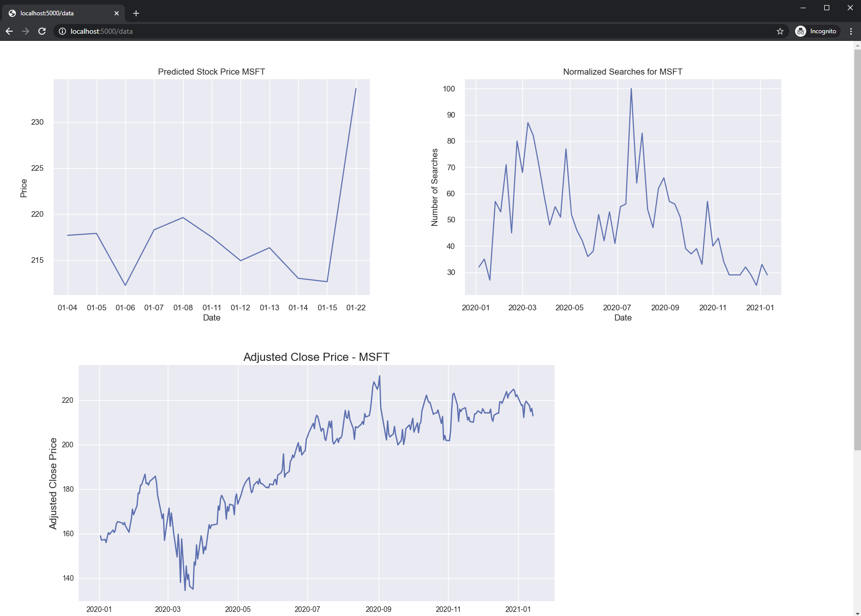This screenshot has height=616, width=861.
Task: Click the Predicted Stock Price line chart
Action: (x=212, y=187)
